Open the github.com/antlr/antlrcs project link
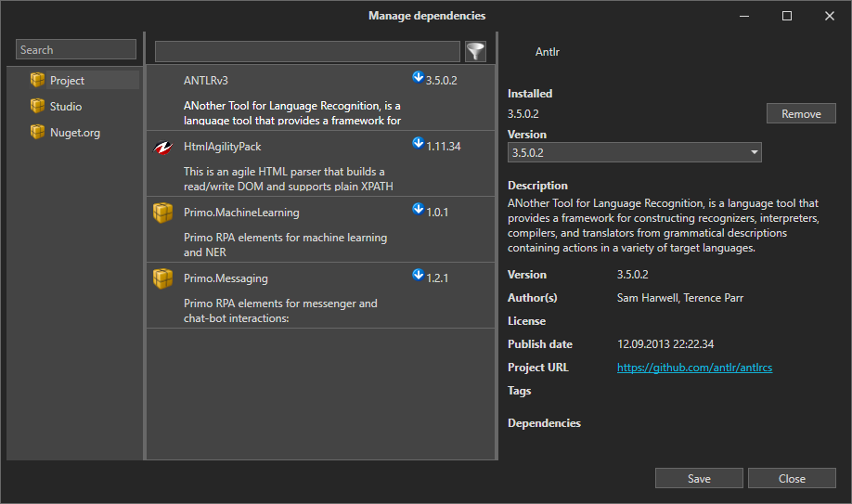Screen dimensions: 852x504 point(694,368)
